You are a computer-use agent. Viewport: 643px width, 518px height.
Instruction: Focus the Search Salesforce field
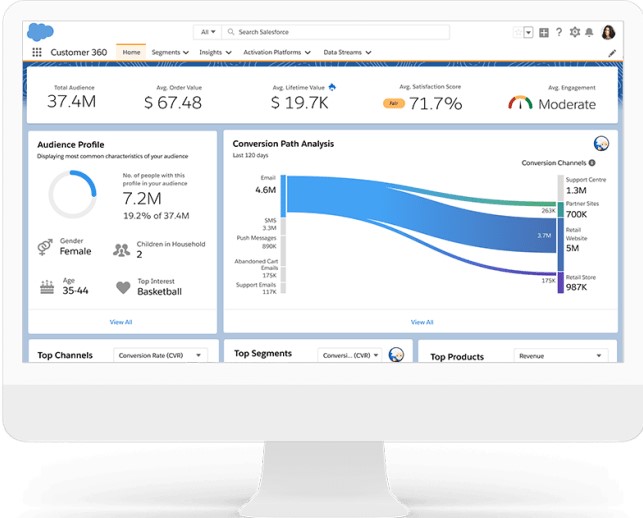pyautogui.click(x=335, y=32)
